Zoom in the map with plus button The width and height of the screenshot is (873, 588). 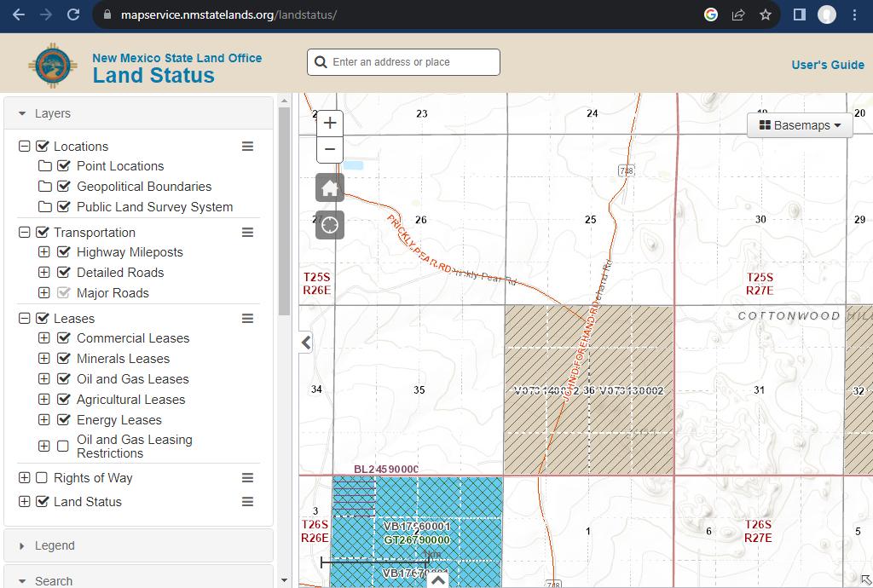click(330, 123)
